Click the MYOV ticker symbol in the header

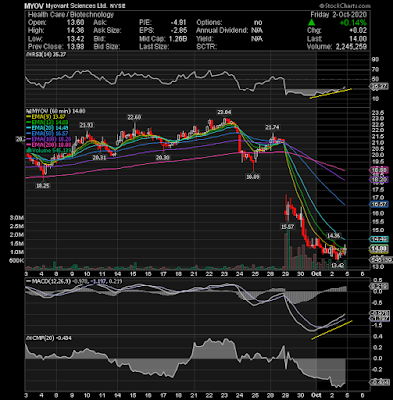35,6
